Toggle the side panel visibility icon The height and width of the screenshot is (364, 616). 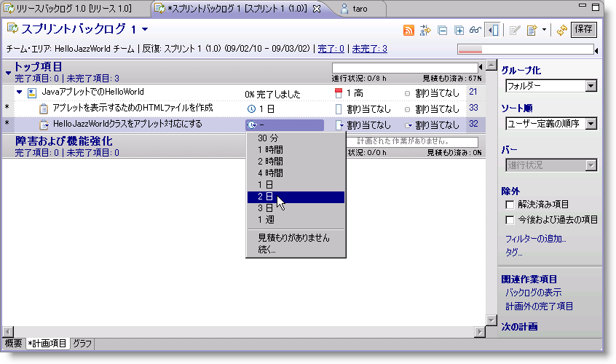point(493,30)
